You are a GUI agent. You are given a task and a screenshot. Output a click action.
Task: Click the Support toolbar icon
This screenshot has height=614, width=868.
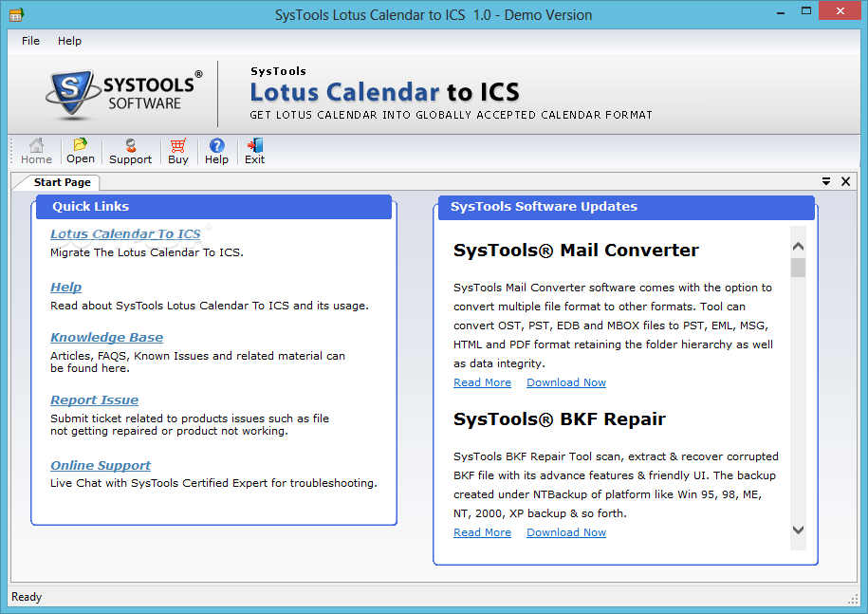pyautogui.click(x=130, y=151)
